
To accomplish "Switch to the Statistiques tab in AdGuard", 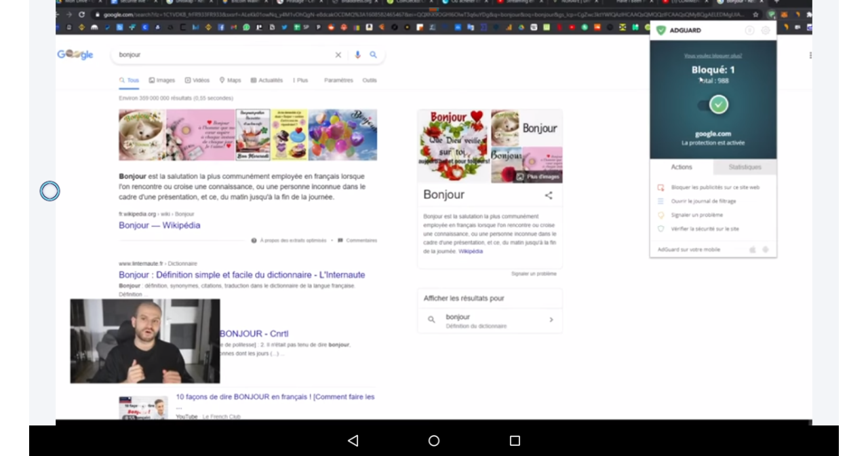I will point(745,167).
